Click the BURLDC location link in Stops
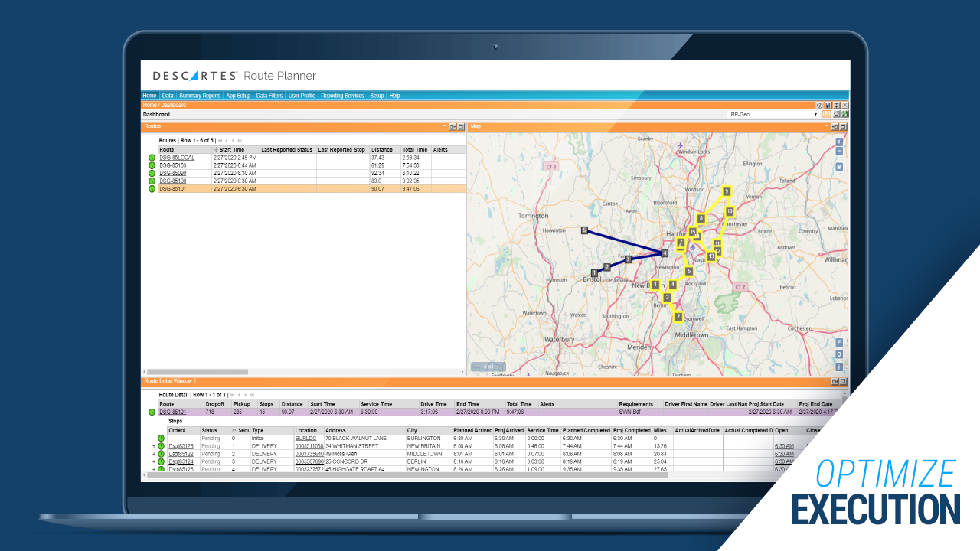Viewport: 980px width, 551px height. (305, 437)
